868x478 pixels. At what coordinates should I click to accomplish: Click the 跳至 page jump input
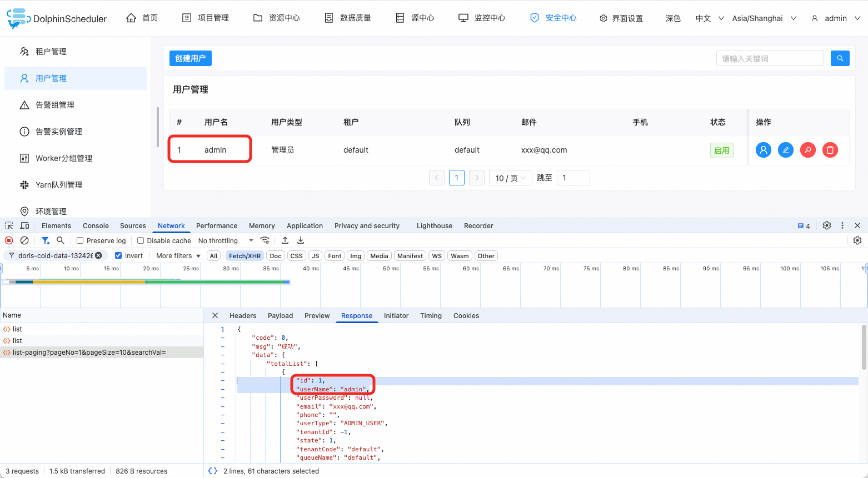coord(573,178)
